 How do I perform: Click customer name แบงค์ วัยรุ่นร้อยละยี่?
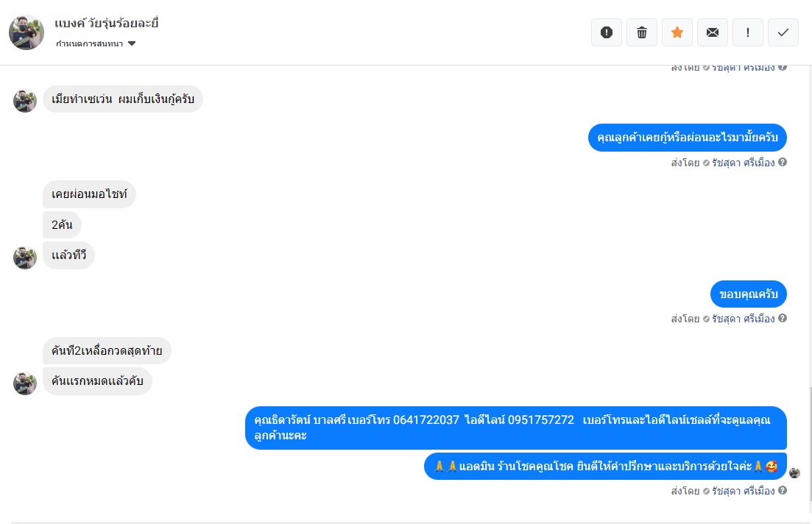[106, 24]
